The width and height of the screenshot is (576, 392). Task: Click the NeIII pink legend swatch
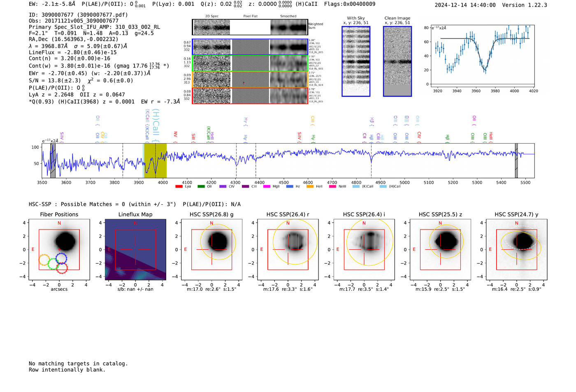[332, 186]
